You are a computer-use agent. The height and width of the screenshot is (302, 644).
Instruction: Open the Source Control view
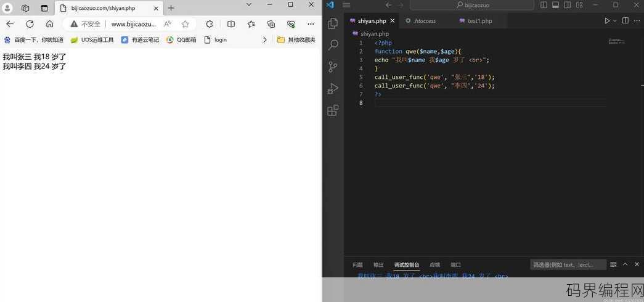[x=333, y=67]
